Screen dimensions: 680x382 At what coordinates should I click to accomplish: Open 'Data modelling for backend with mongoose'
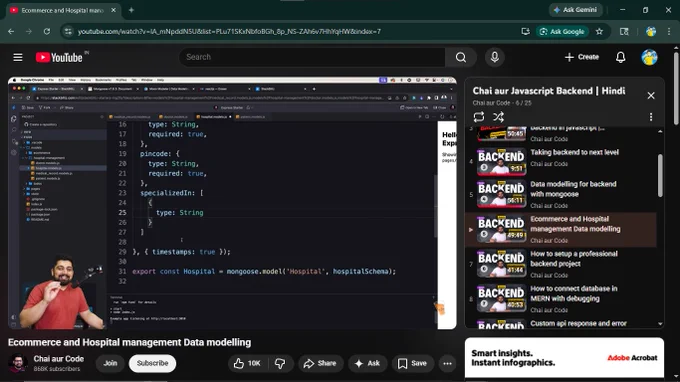561,194
